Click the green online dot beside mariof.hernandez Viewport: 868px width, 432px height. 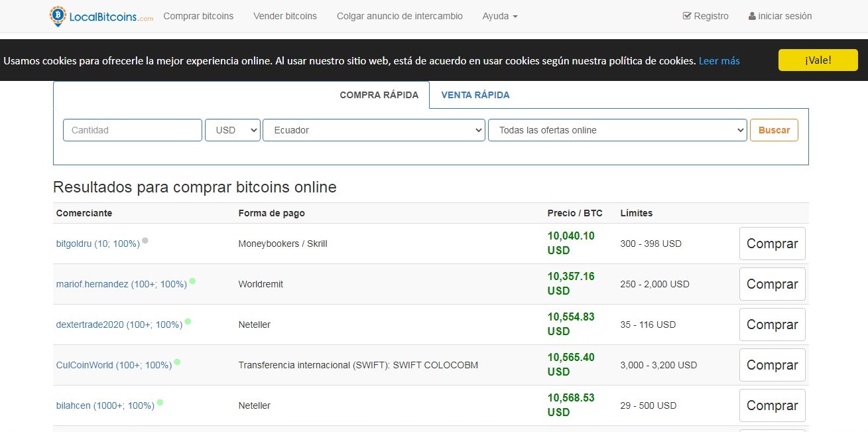point(192,280)
